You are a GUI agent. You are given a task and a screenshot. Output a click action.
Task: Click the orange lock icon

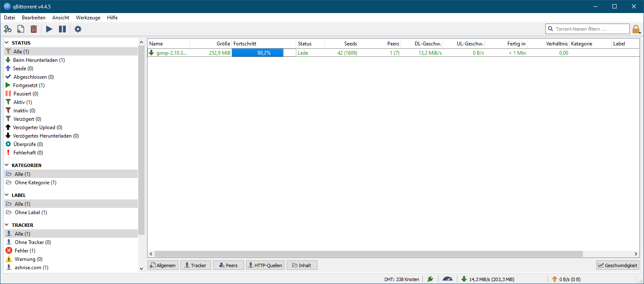click(x=636, y=29)
